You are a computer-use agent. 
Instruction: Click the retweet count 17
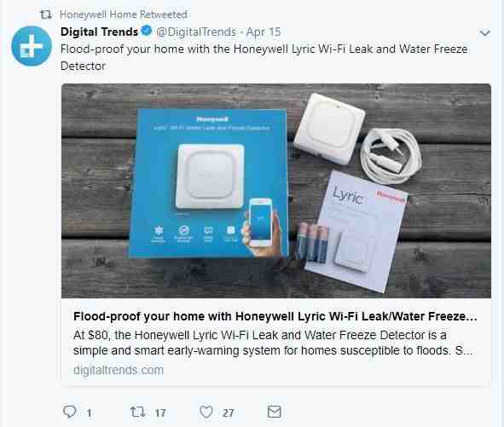(x=160, y=413)
